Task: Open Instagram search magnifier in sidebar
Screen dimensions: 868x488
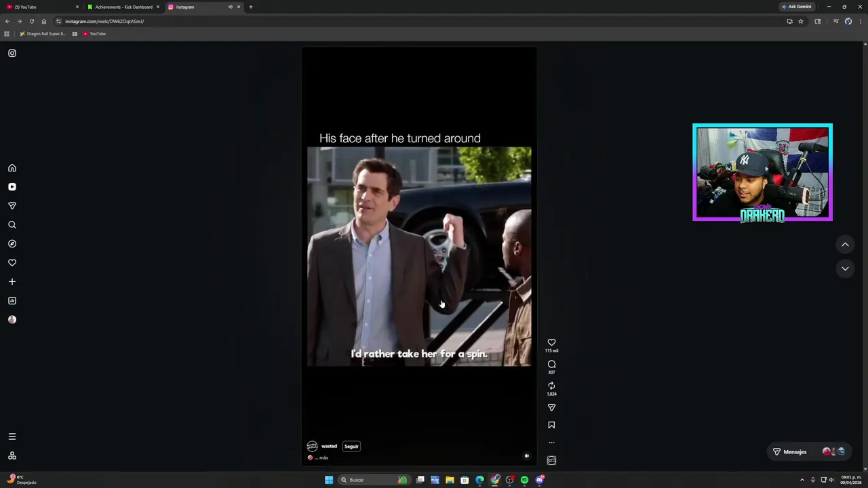Action: [x=12, y=225]
